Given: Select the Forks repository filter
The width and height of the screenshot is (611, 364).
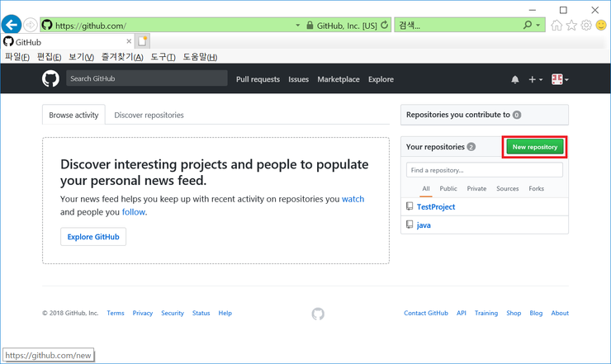Looking at the screenshot, I should click(x=536, y=189).
